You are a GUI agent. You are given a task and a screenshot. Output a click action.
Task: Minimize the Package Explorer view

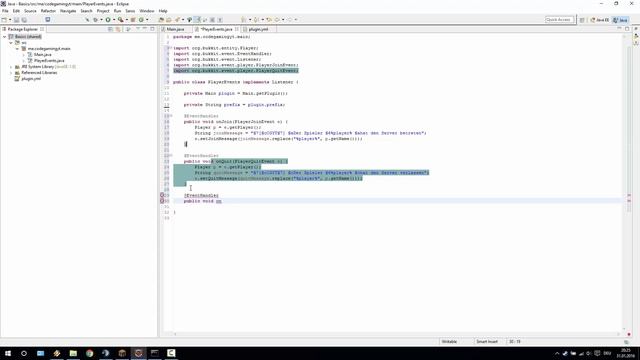[145, 29]
